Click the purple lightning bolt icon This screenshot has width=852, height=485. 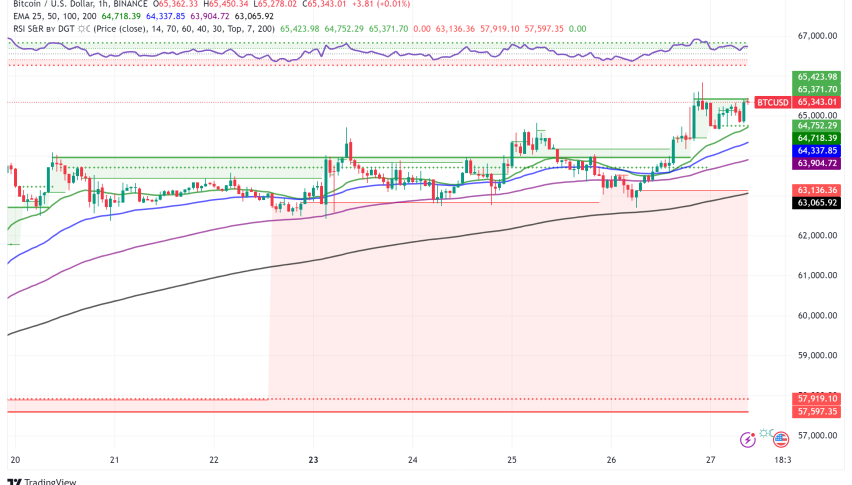(x=747, y=439)
